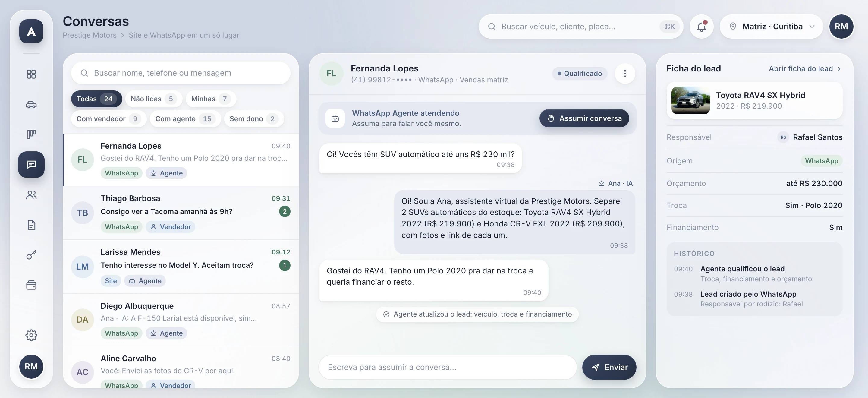
Task: Open the Abrir ficha do lead link
Action: 805,69
